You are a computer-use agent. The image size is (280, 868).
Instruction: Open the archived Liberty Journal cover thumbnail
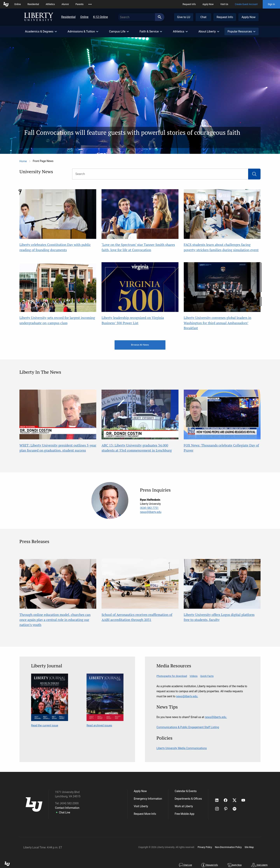(x=105, y=697)
